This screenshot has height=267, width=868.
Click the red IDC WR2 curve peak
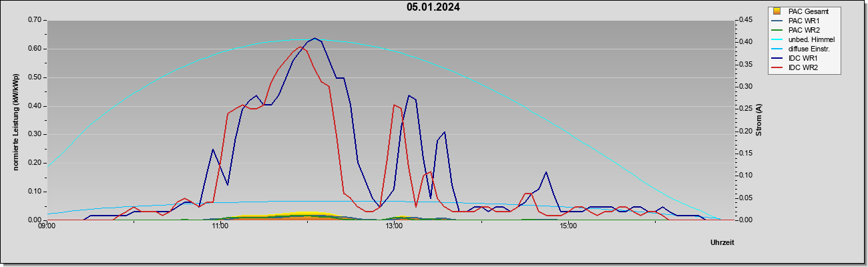pos(300,47)
